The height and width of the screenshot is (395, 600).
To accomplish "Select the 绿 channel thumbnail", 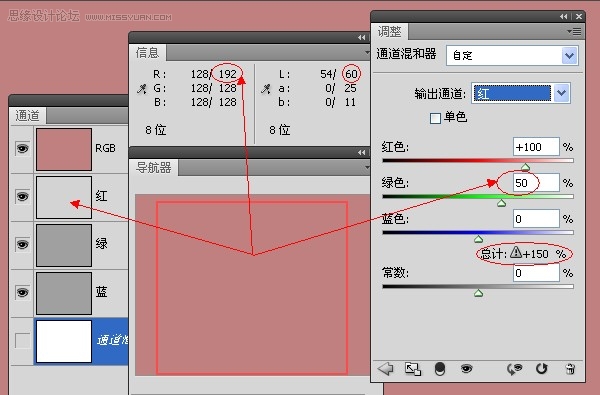I will 64,245.
